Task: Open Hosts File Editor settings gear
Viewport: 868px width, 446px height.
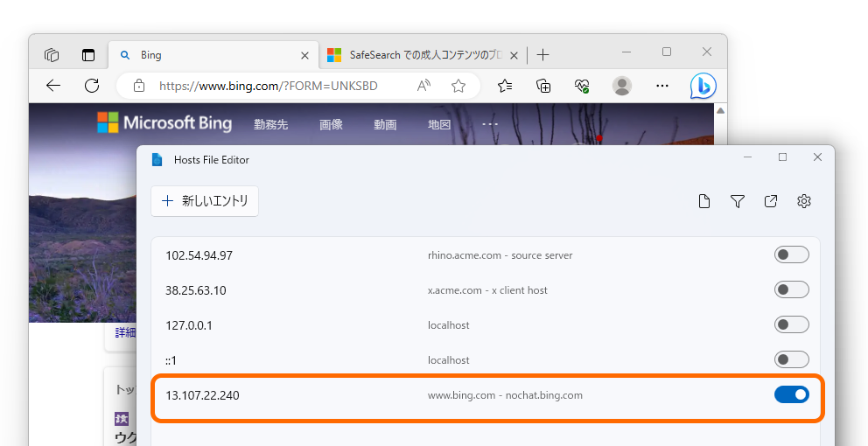Action: click(804, 201)
